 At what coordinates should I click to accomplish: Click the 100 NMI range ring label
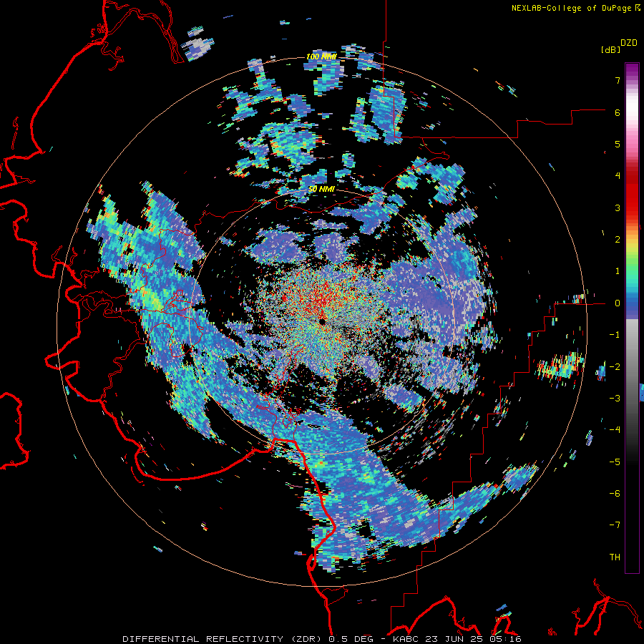[x=321, y=57]
